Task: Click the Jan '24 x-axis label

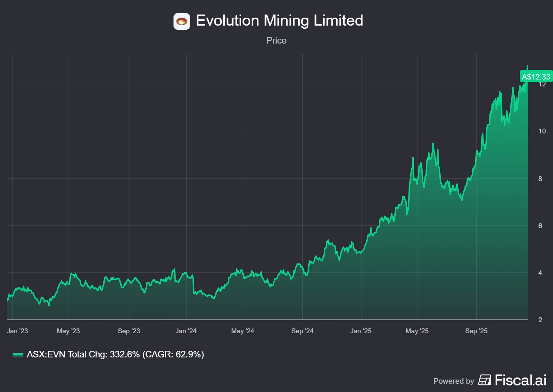Action: [186, 331]
